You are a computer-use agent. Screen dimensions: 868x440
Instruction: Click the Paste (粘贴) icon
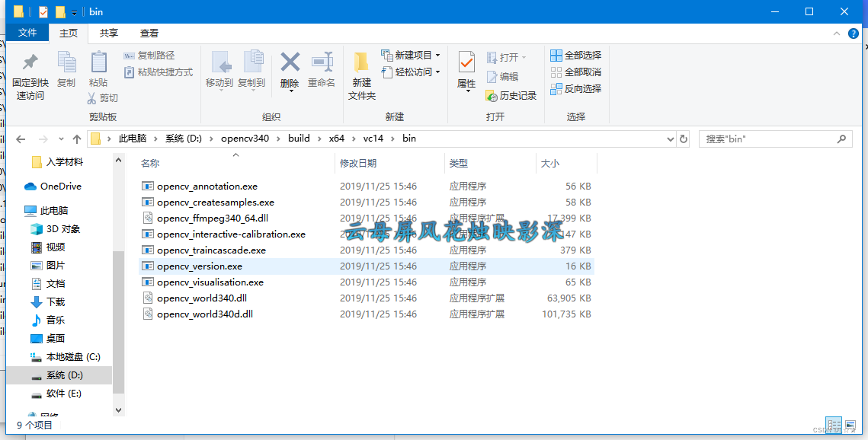pyautogui.click(x=98, y=69)
